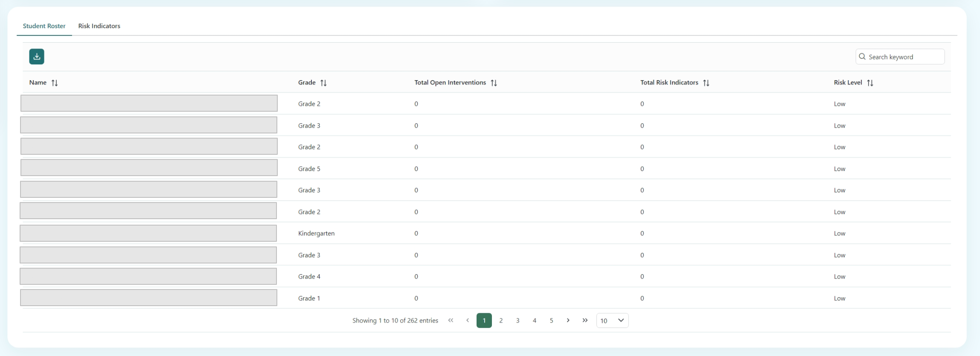Select the Kindergarten student row

pyautogui.click(x=316, y=233)
